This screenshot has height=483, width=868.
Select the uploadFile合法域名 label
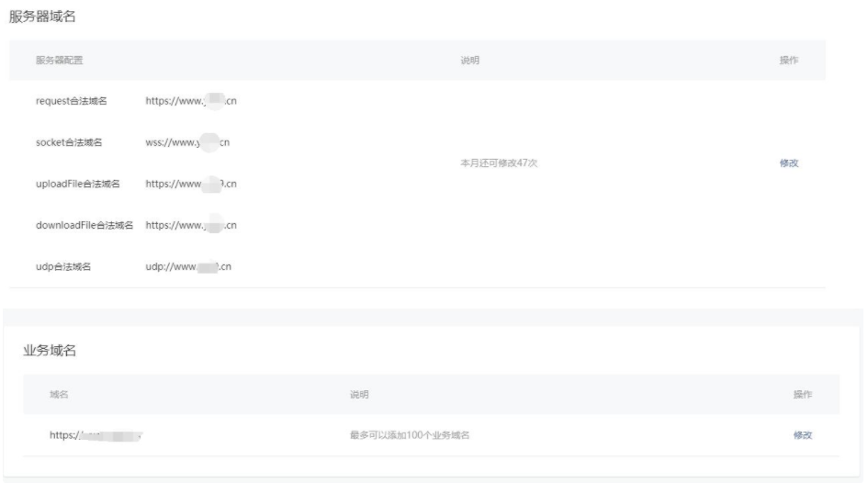77,184
